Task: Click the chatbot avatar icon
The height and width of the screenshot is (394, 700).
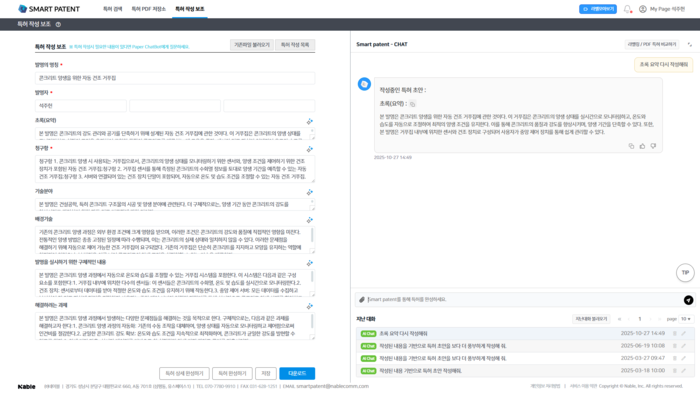Action: [x=364, y=84]
